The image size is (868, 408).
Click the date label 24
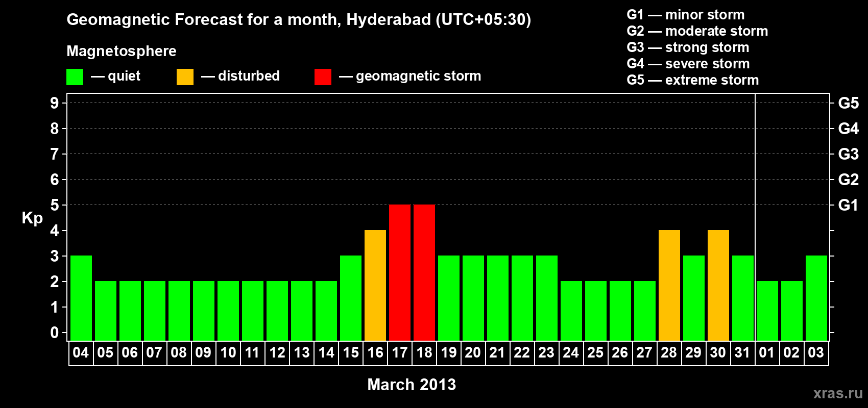[x=571, y=352]
